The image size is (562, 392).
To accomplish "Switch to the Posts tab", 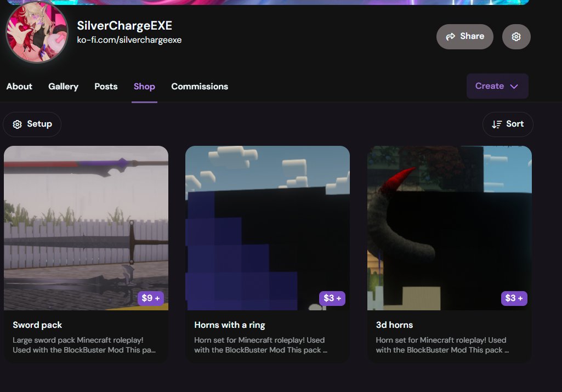I will point(106,87).
